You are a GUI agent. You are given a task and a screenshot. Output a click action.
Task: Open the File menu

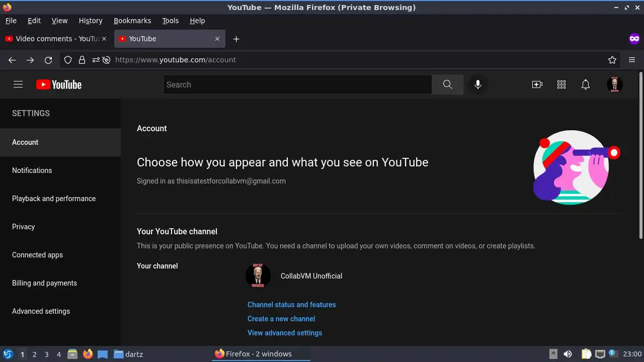click(11, 21)
